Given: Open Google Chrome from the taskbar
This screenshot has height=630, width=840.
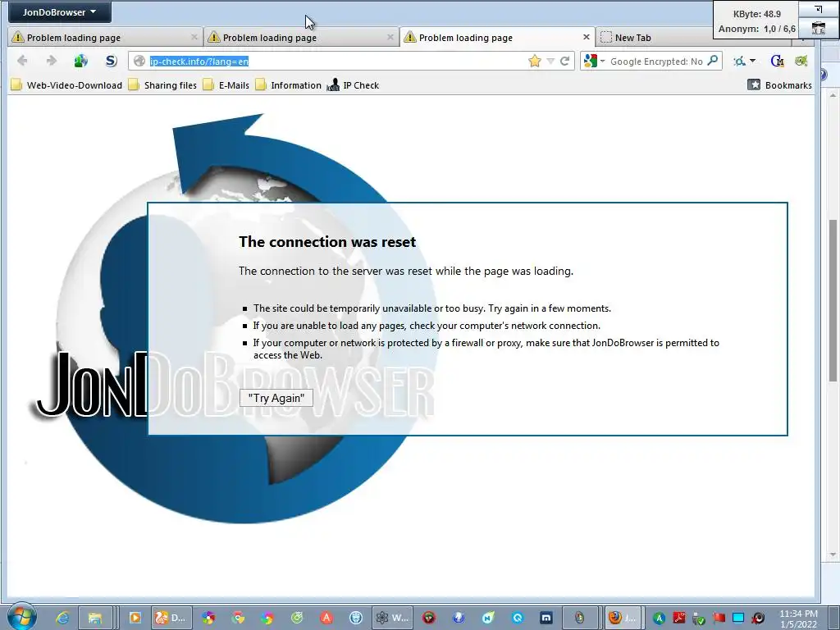Looking at the screenshot, I should point(238,618).
